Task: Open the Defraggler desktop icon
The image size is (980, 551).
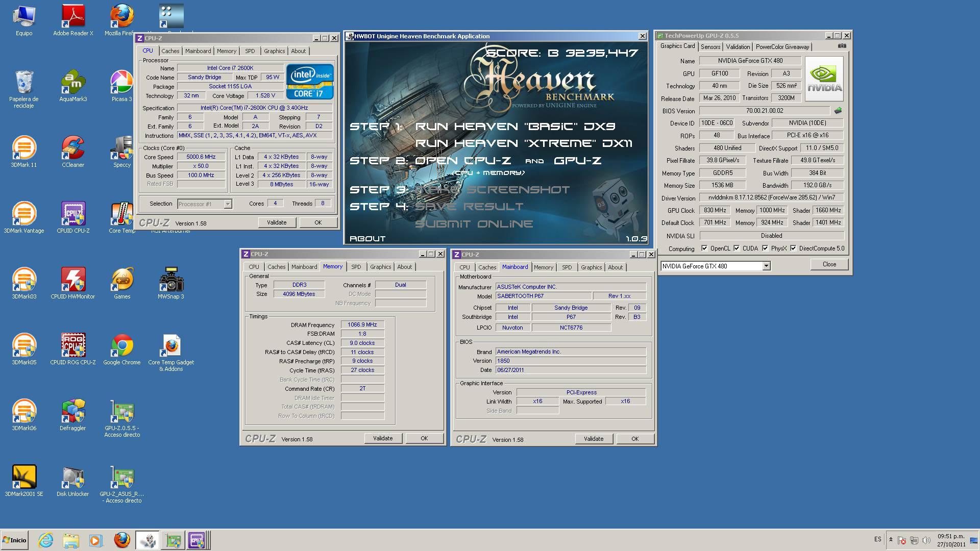Action: coord(73,415)
